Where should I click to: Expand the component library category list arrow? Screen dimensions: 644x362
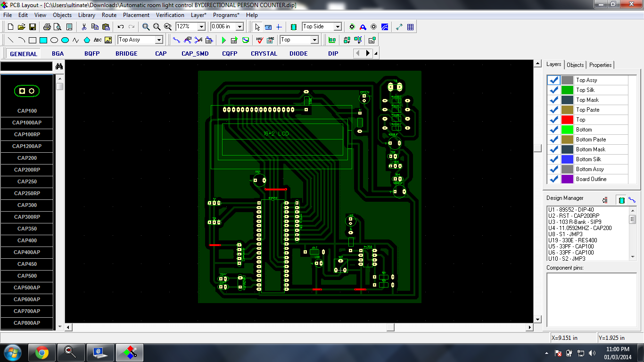click(376, 54)
